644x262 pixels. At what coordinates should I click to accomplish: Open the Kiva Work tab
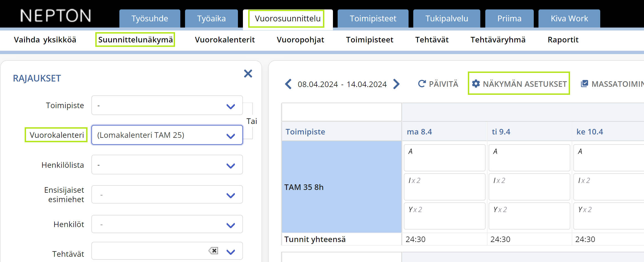[x=569, y=19]
